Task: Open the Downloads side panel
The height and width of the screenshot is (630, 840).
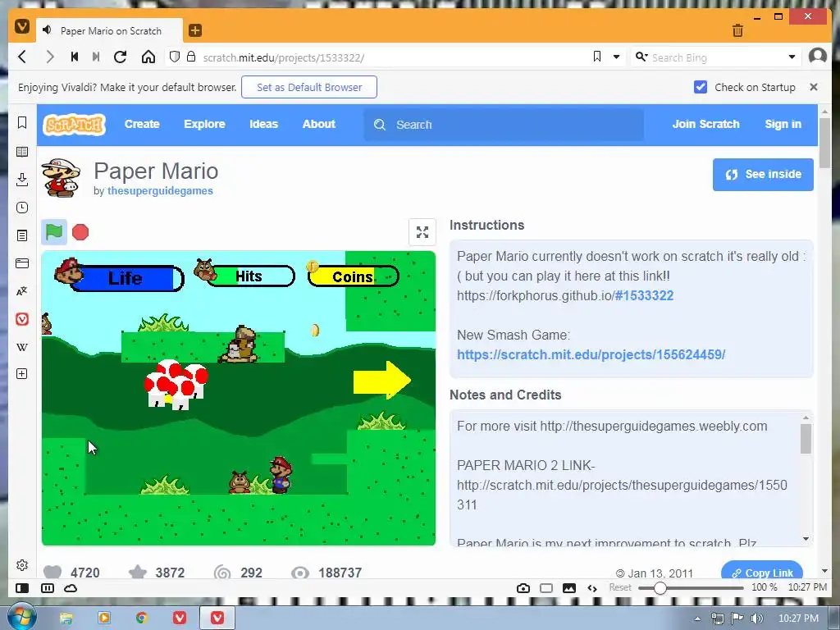Action: (22, 180)
